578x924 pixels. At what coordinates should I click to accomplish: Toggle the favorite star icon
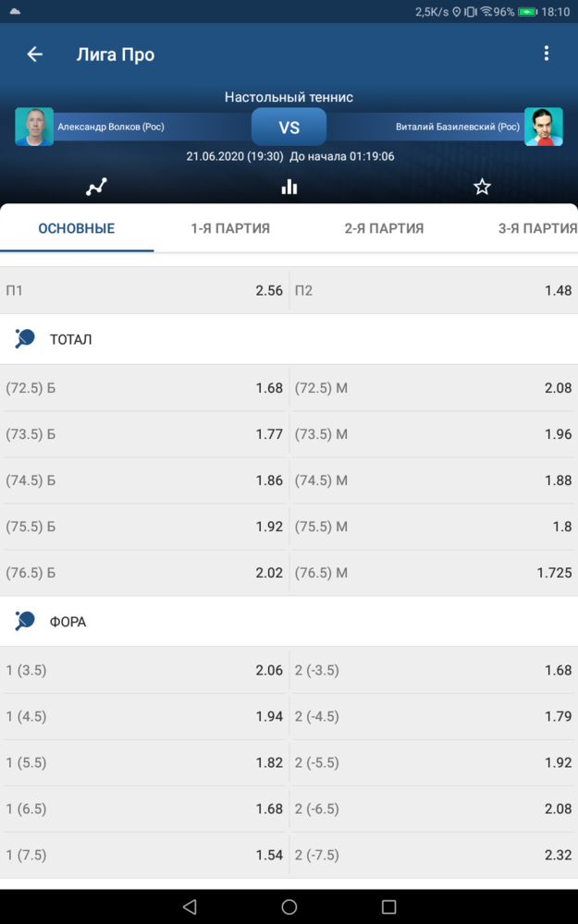coord(482,187)
